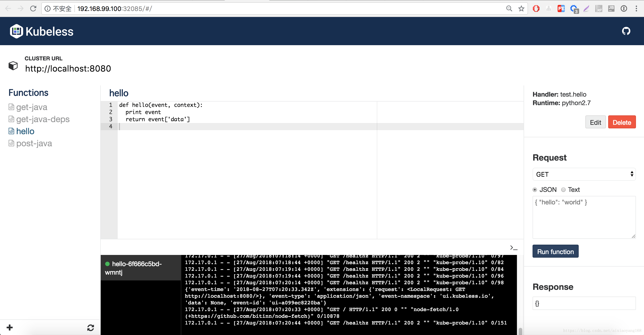Reload the page in browser toolbar

(33, 9)
